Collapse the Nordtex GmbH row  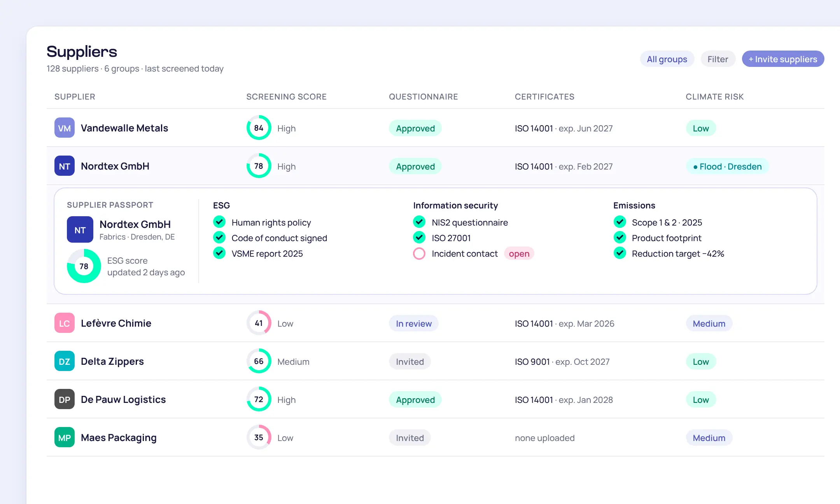point(436,166)
